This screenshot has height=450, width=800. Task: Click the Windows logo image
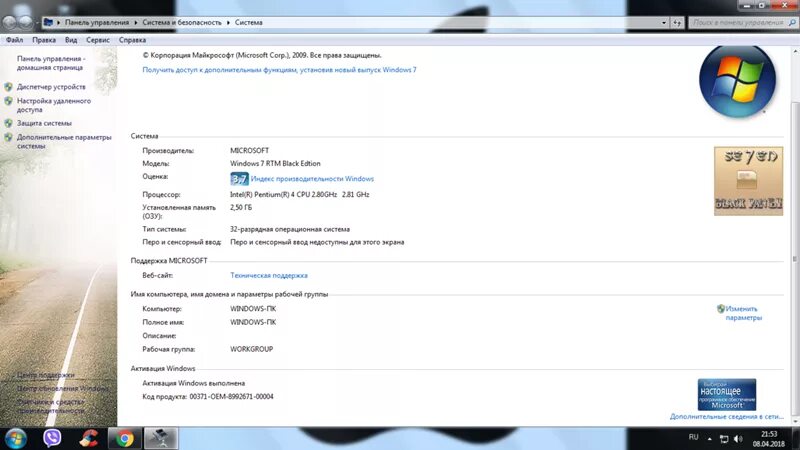(737, 81)
